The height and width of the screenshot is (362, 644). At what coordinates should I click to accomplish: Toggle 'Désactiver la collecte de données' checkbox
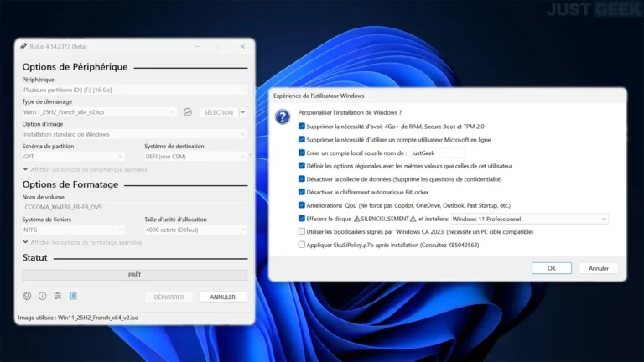[x=302, y=179]
